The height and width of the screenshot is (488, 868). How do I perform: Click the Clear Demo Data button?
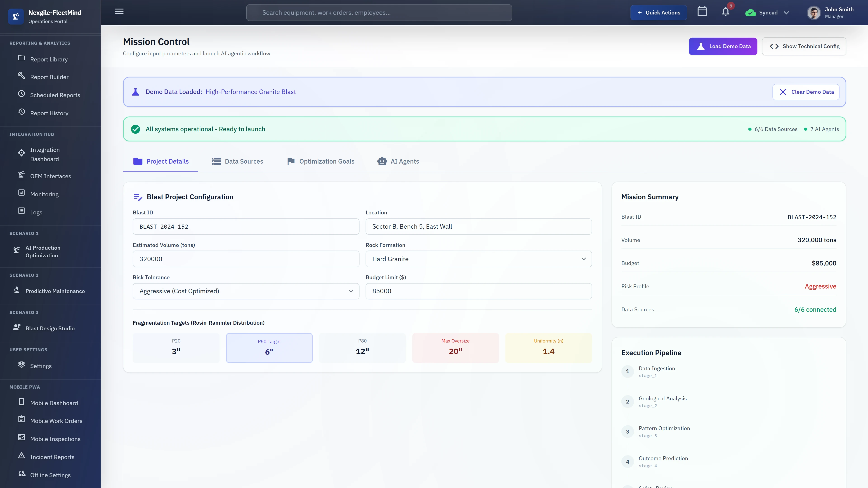pos(806,92)
